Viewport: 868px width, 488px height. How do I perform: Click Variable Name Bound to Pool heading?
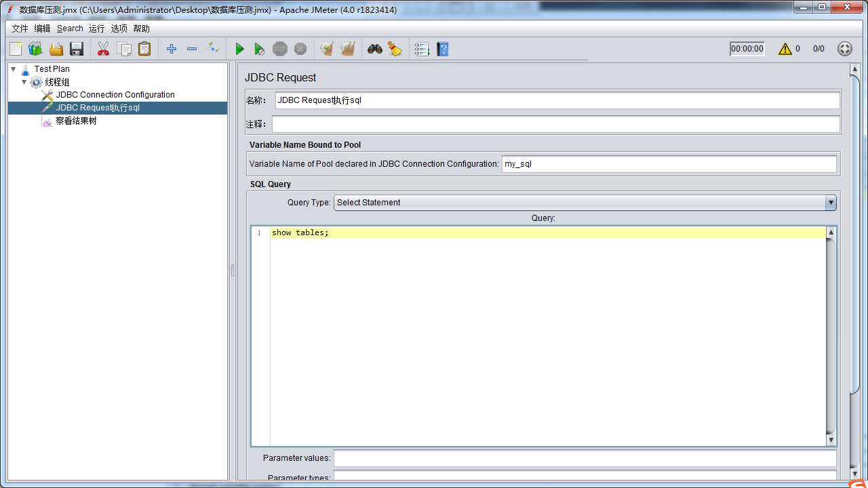pyautogui.click(x=305, y=145)
